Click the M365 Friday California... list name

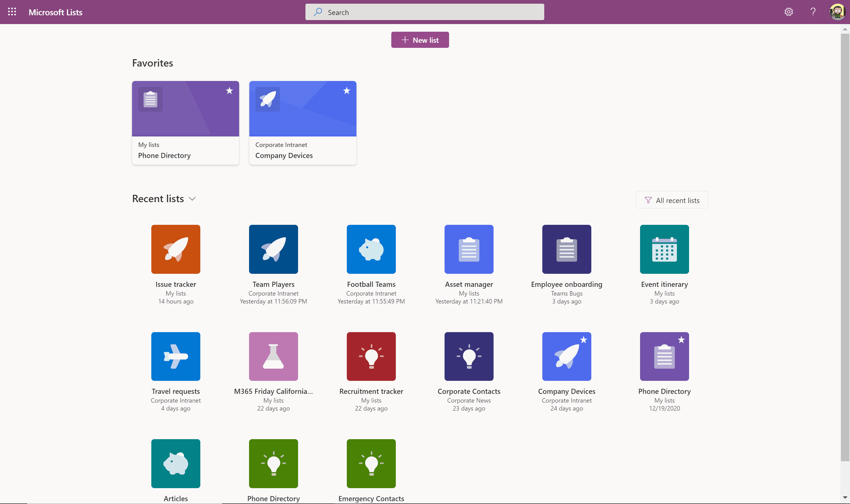click(x=274, y=391)
